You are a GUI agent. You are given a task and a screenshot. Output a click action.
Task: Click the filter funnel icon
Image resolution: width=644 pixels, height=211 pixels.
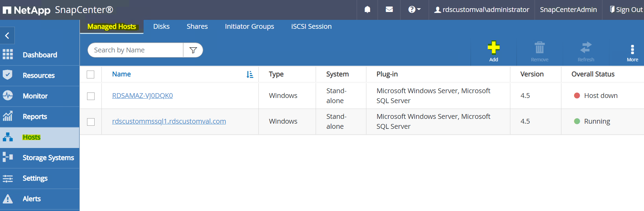coord(193,50)
